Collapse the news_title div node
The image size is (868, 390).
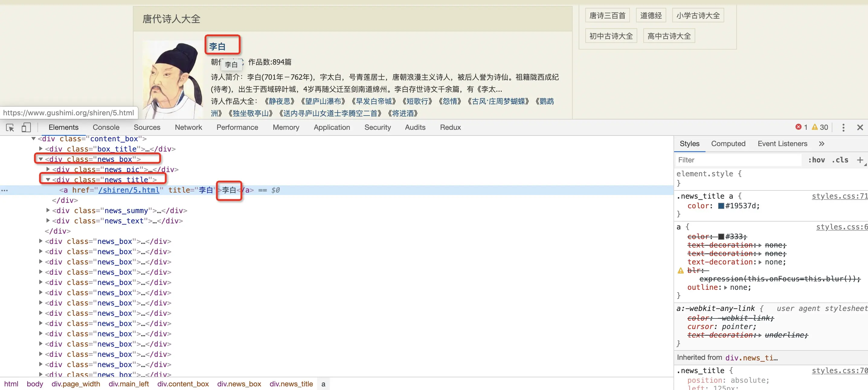click(48, 180)
